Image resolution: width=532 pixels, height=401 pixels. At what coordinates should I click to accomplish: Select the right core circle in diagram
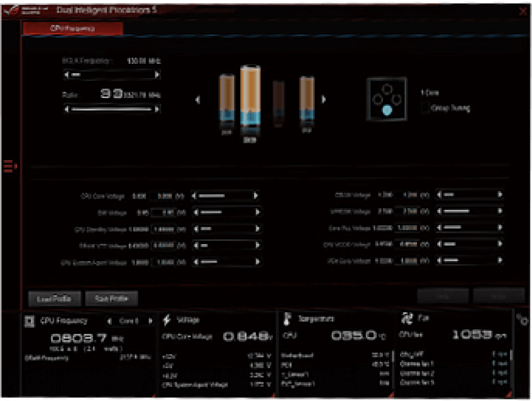pos(396,99)
